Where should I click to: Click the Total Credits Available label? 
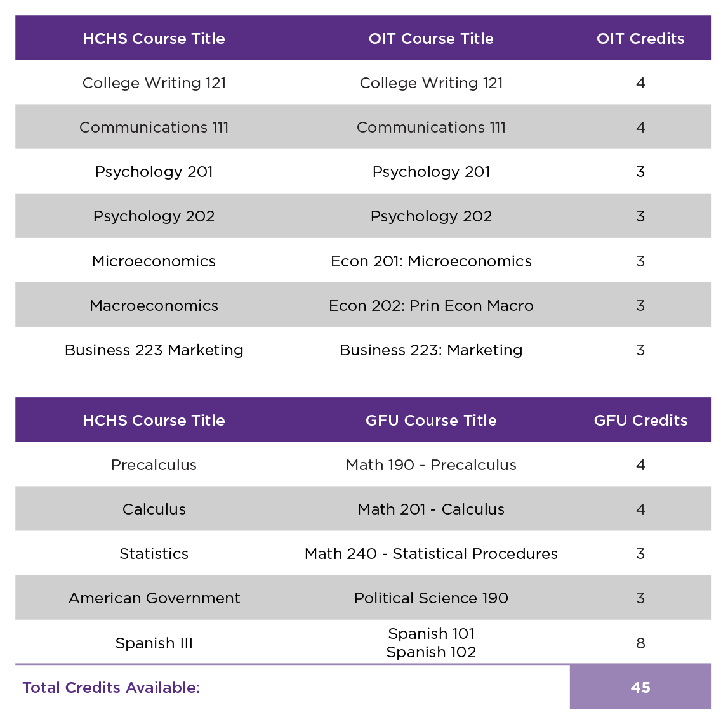(x=112, y=687)
